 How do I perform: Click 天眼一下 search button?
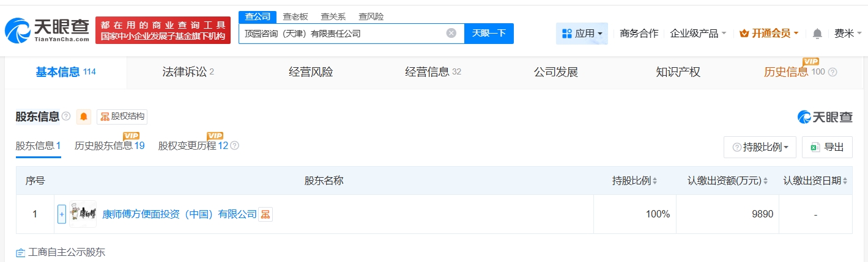489,33
